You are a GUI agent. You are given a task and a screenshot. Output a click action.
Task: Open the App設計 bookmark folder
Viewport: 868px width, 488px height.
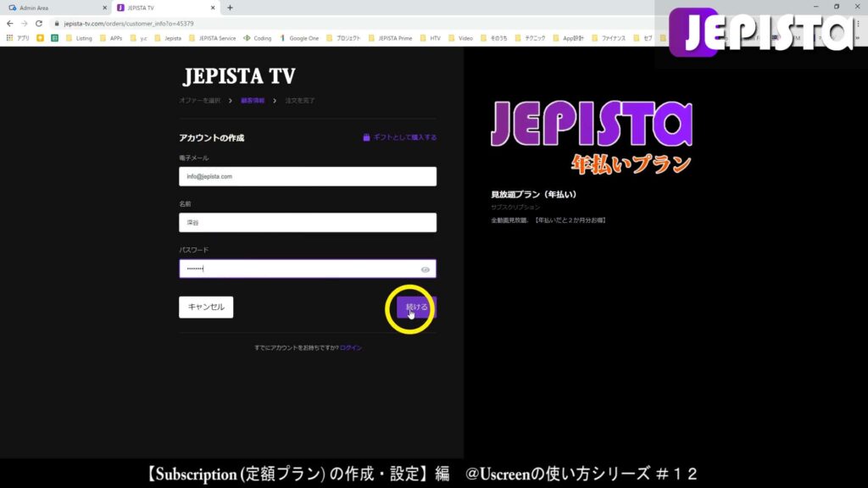[569, 38]
